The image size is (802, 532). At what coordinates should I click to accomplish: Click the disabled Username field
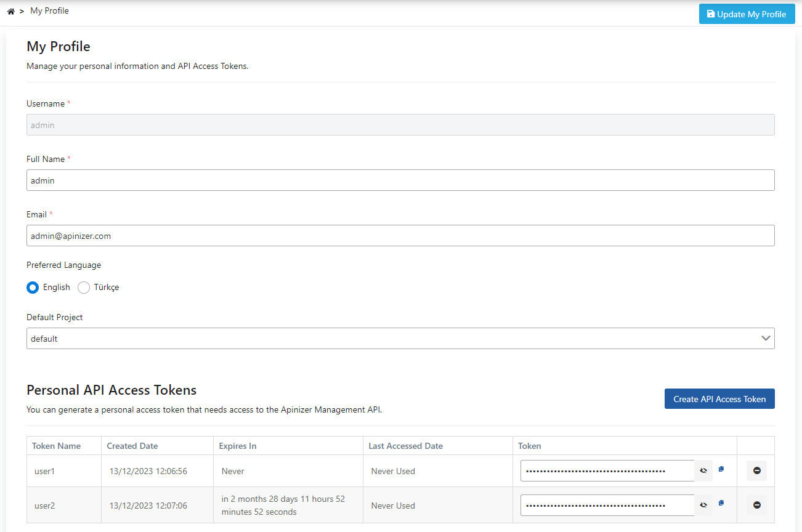(x=400, y=125)
